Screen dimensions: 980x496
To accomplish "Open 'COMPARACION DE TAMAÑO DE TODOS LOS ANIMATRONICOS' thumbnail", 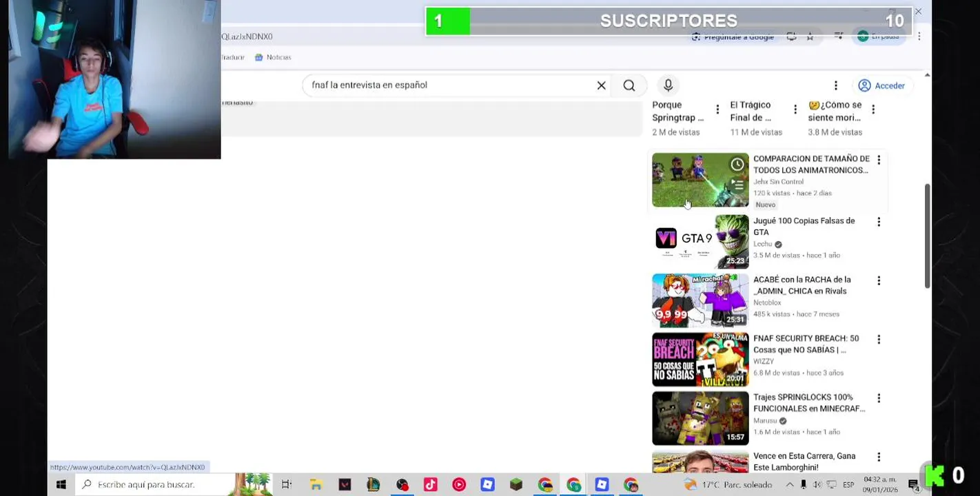I will pos(700,180).
